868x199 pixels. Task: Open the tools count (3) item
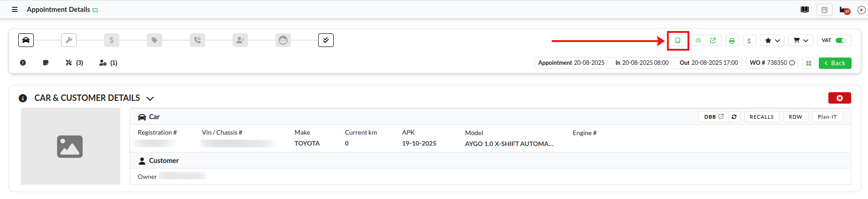pyautogui.click(x=74, y=63)
